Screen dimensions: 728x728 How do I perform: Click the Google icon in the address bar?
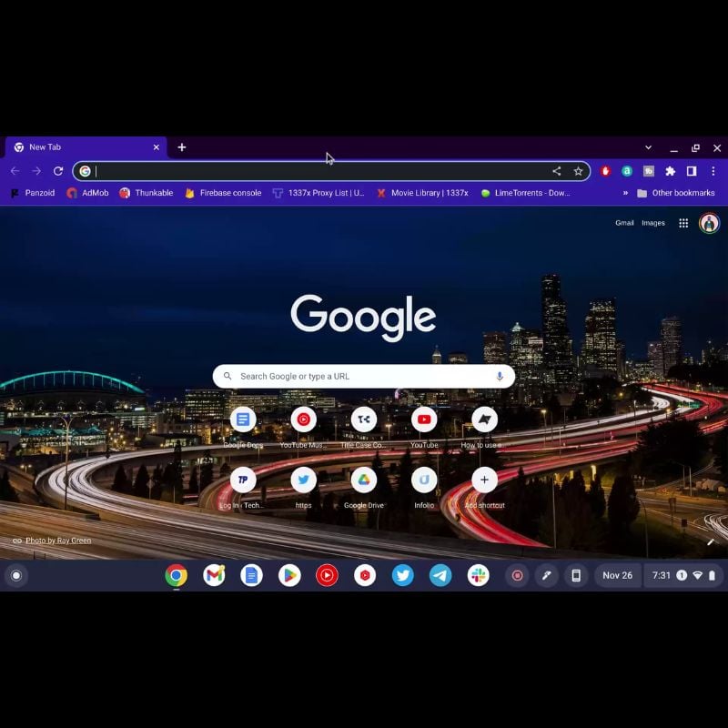point(85,171)
